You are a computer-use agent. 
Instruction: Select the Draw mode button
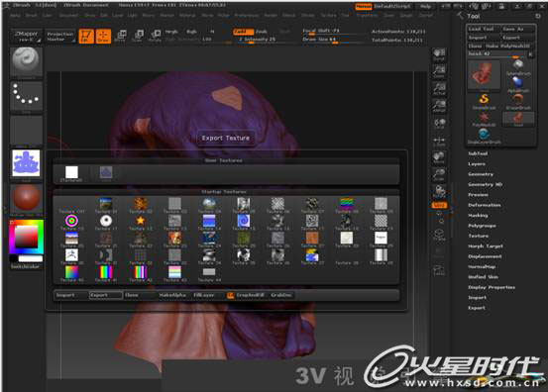[103, 36]
